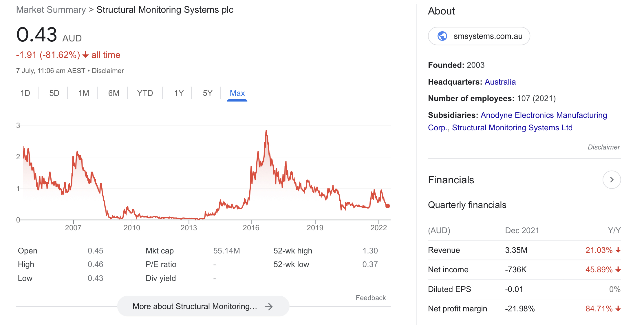The height and width of the screenshot is (325, 644).
Task: Click the Revenue 21.03% down arrow
Action: [x=618, y=250]
